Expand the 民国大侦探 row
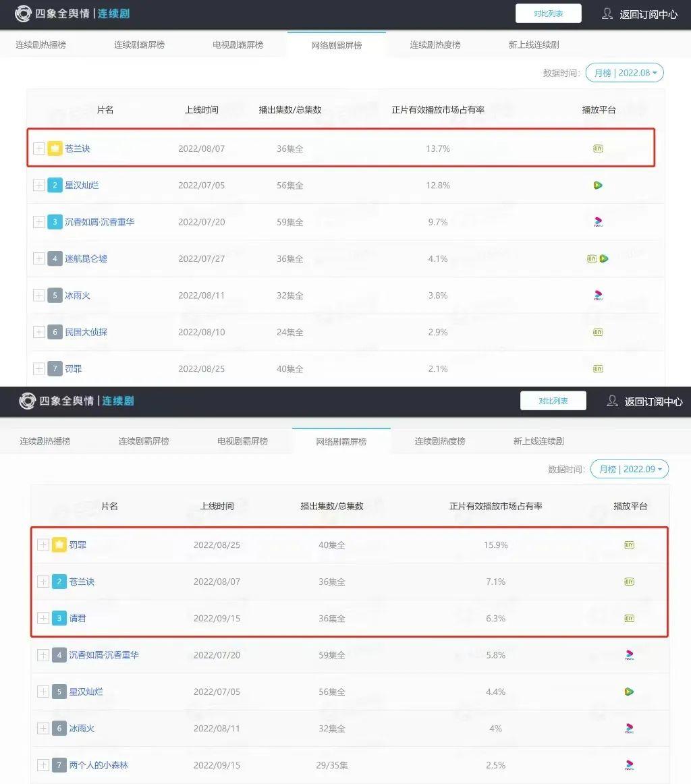 point(39,332)
